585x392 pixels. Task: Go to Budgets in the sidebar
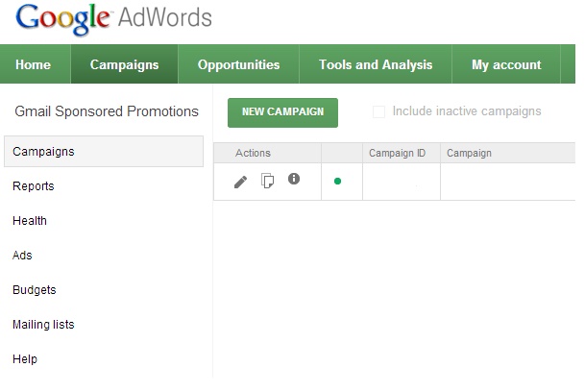pos(34,290)
